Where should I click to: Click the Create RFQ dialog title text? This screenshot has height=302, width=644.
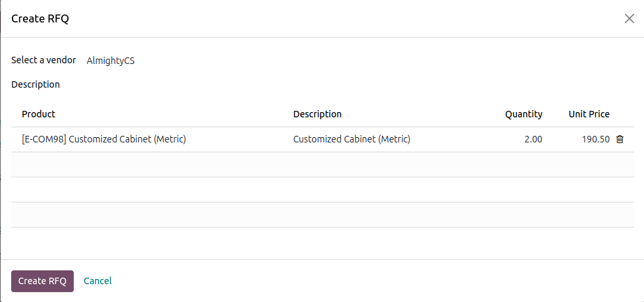(40, 18)
